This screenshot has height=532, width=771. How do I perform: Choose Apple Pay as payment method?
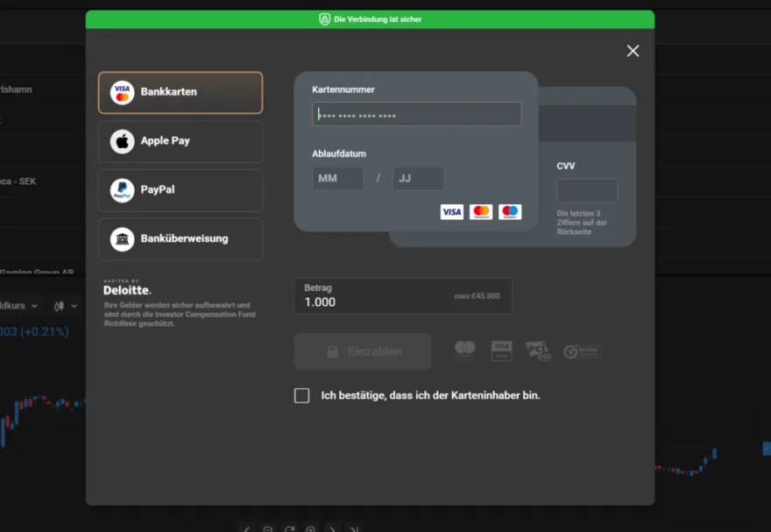pyautogui.click(x=180, y=141)
